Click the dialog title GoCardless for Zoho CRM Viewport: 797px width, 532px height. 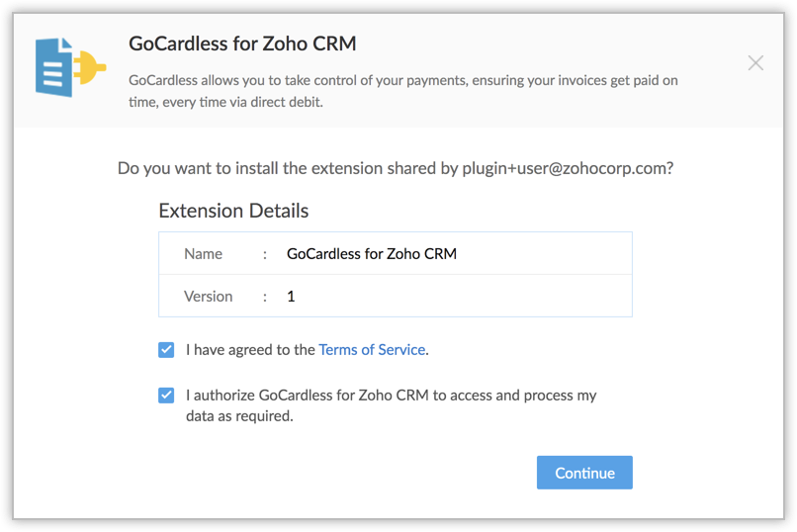click(242, 44)
